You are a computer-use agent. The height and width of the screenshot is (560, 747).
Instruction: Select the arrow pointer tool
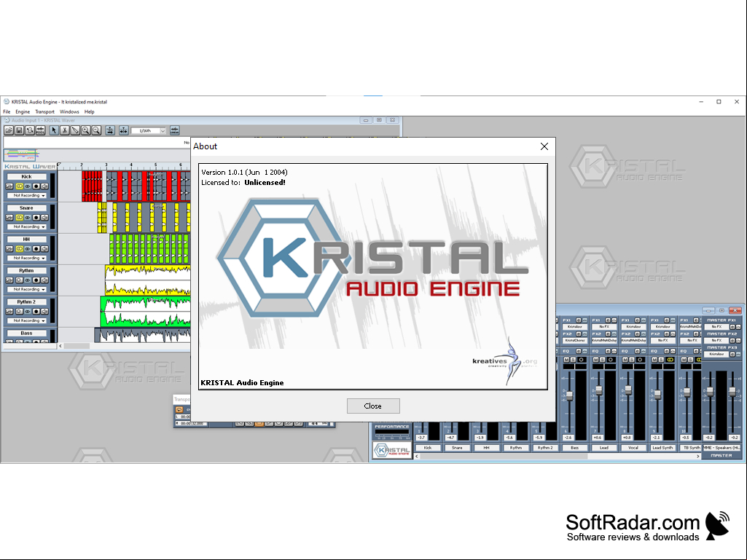point(54,130)
